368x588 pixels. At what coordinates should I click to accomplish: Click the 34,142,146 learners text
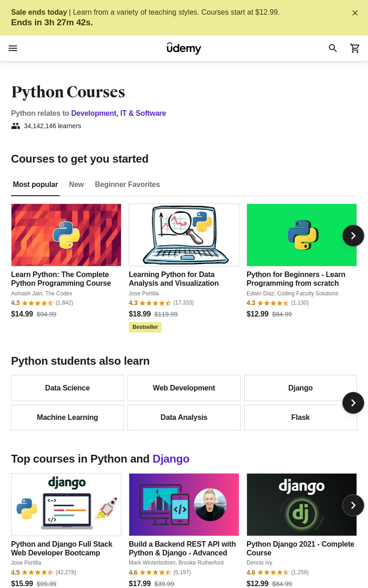coord(52,126)
